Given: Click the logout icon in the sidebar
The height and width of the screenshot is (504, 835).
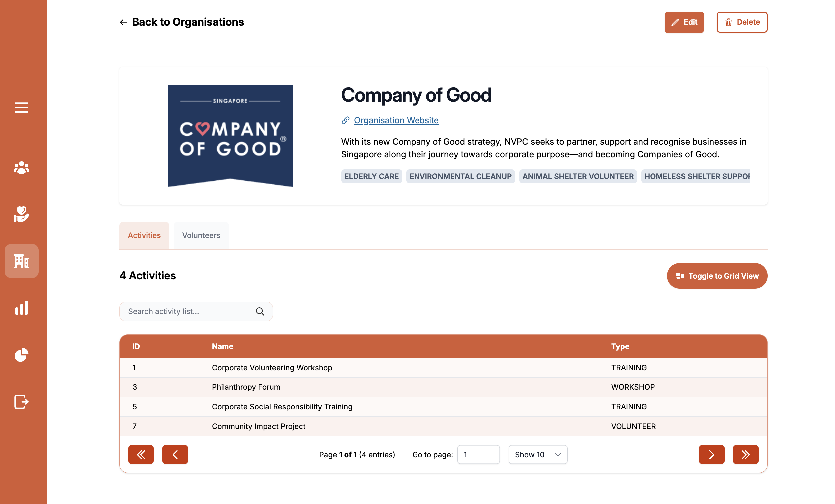Looking at the screenshot, I should (21, 402).
